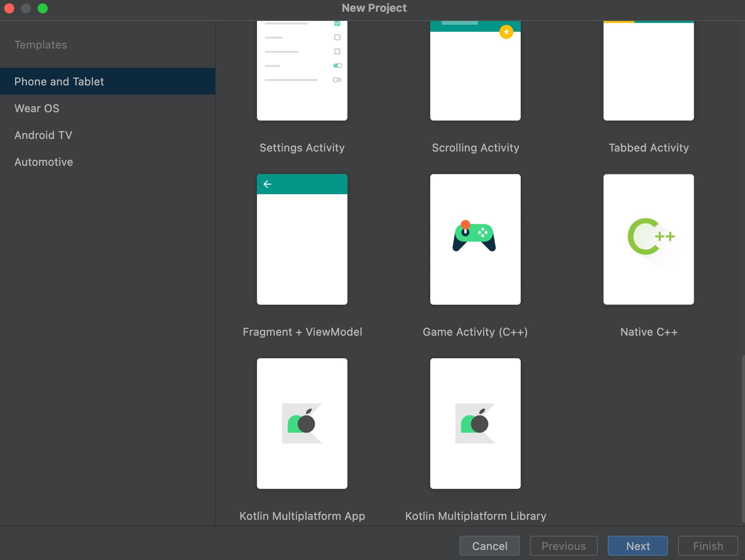Viewport: 745px width, 560px height.
Task: Click the Next button
Action: click(638, 546)
